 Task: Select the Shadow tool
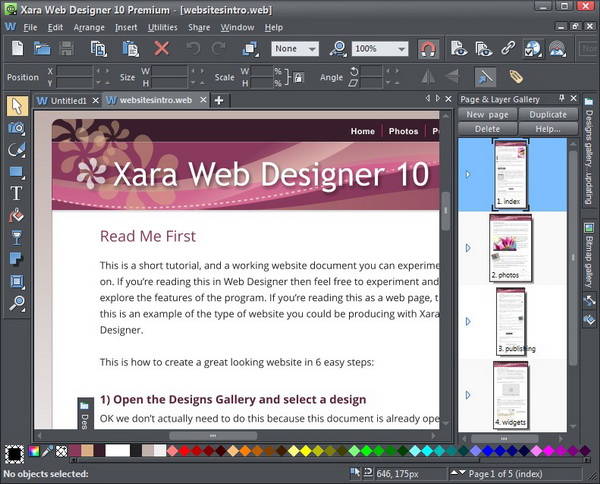16,259
